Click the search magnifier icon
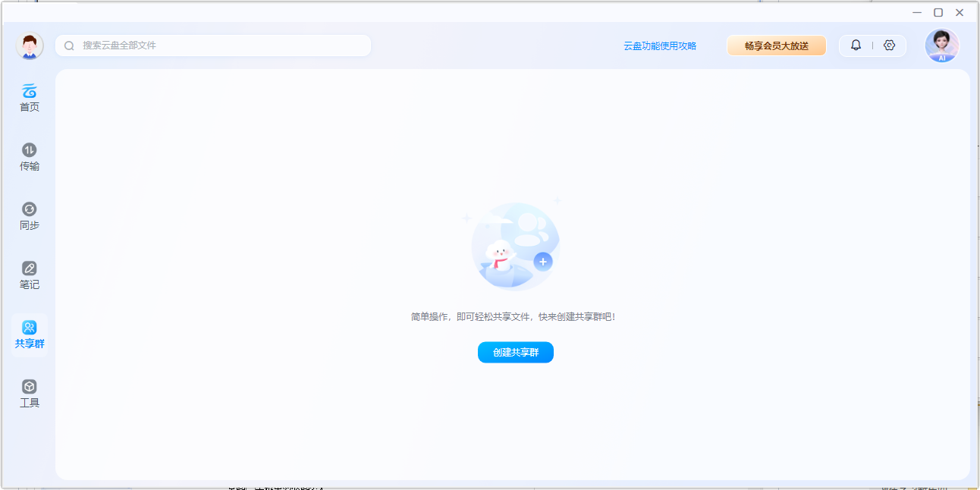This screenshot has width=980, height=490. pyautogui.click(x=69, y=46)
